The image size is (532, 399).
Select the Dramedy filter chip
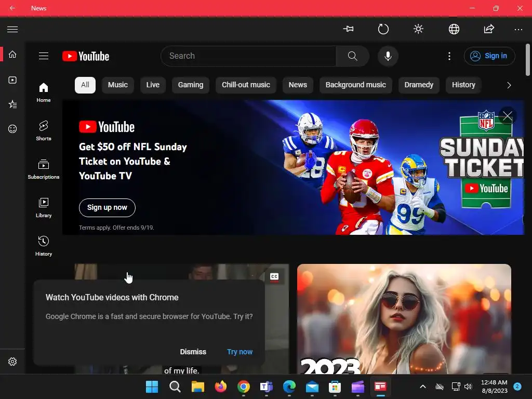(419, 85)
